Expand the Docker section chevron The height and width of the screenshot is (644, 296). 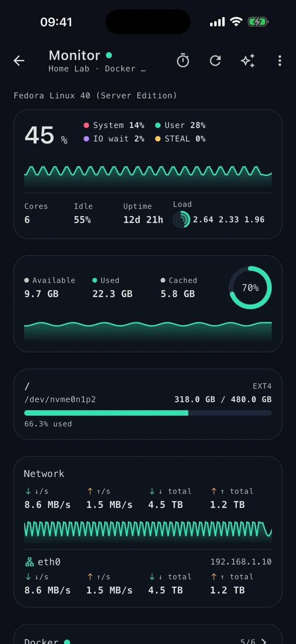tap(264, 641)
